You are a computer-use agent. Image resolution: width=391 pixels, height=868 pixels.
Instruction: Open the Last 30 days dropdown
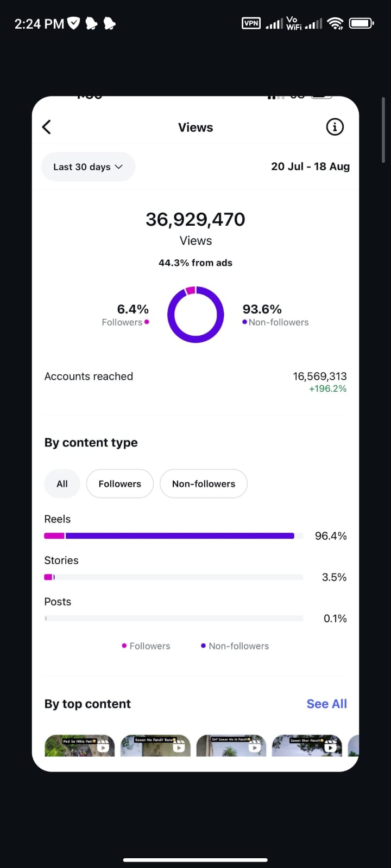[88, 167]
